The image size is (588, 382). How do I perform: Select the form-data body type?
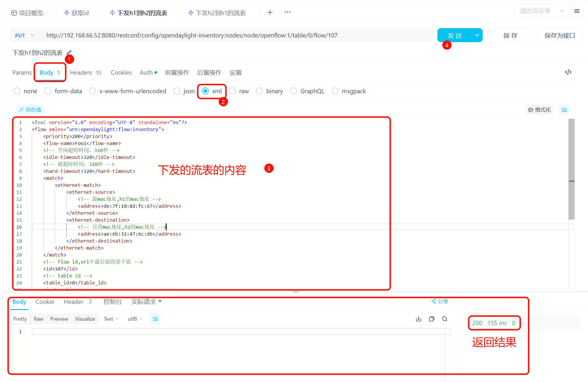point(63,91)
